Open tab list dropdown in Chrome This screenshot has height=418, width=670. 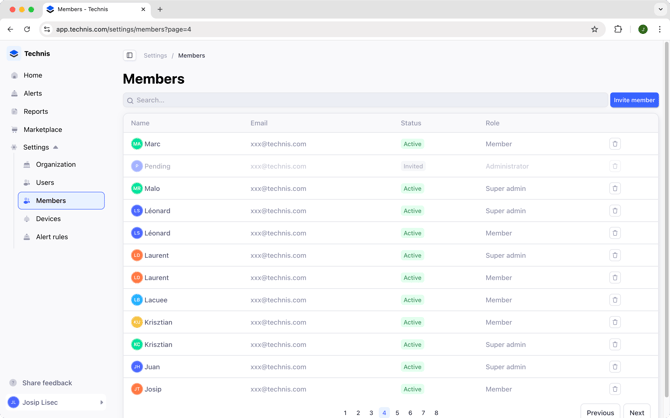(x=660, y=9)
